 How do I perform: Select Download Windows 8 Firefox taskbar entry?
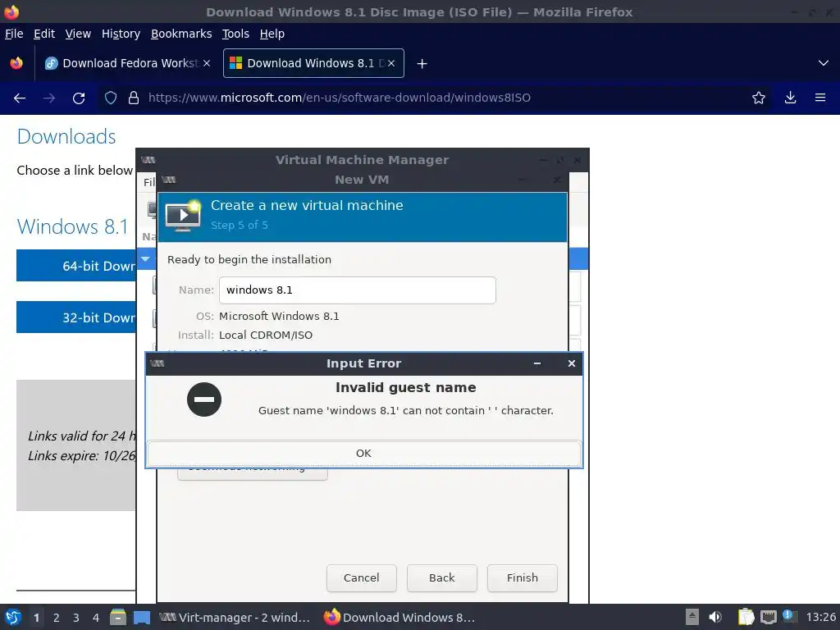[399, 618]
